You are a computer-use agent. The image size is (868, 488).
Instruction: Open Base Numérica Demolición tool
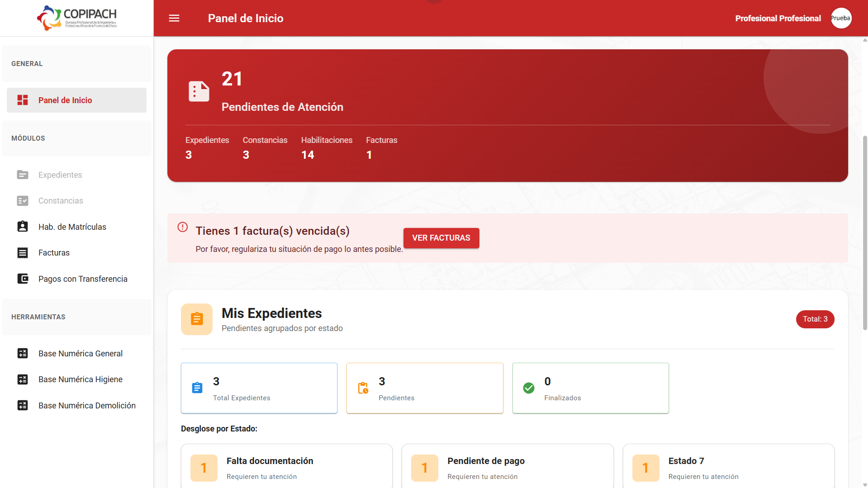click(76, 405)
